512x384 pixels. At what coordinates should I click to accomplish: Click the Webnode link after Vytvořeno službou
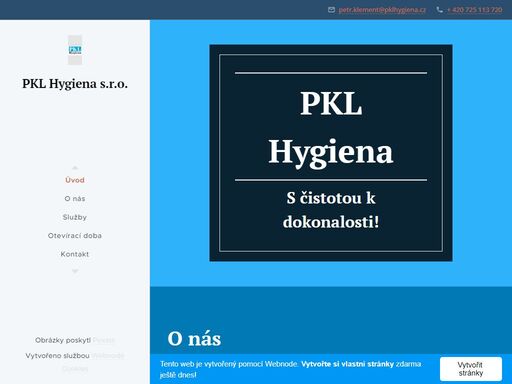click(x=108, y=356)
